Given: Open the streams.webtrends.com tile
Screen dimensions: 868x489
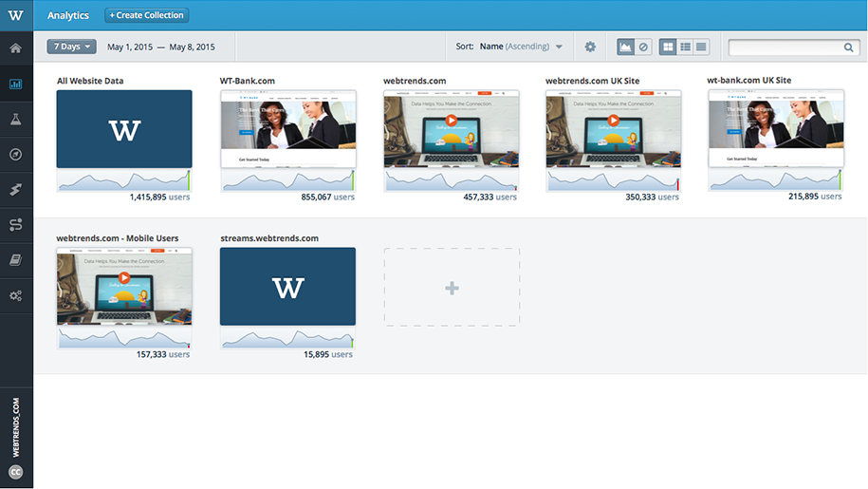Looking at the screenshot, I should coord(287,287).
